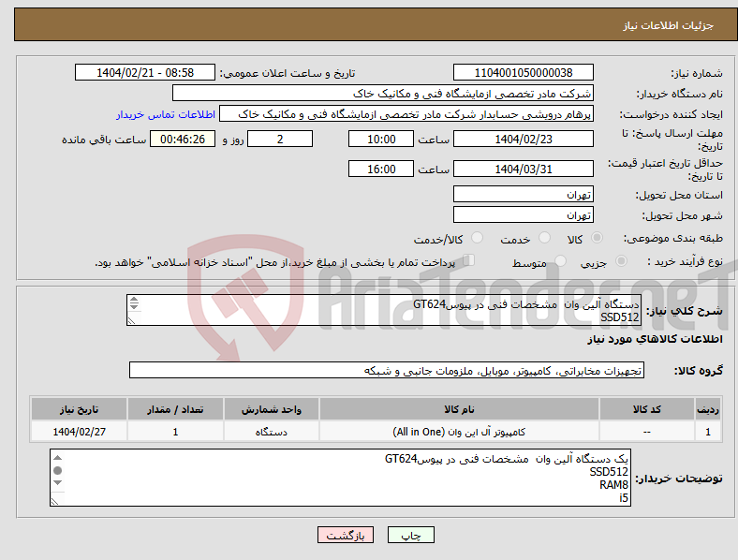This screenshot has height=560, width=738.
Task: Click the چاپ (print) button
Action: coord(410,535)
